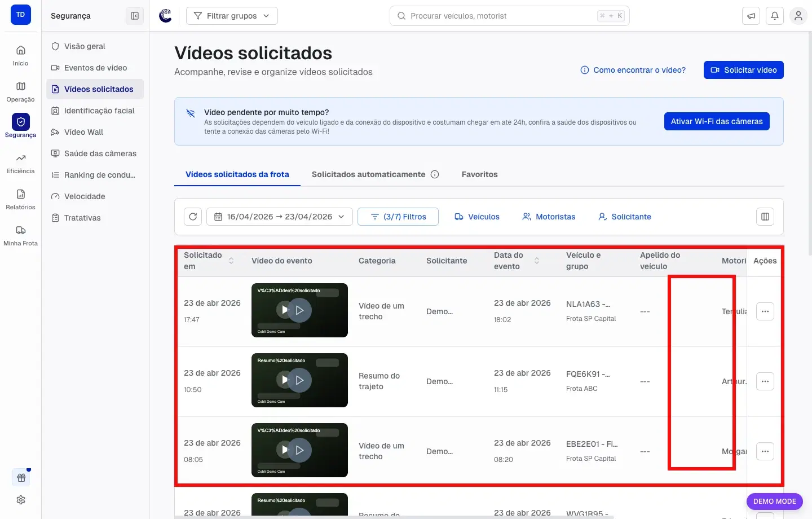Open Saúde das câmeras page
This screenshot has width=812, height=519.
click(95, 153)
